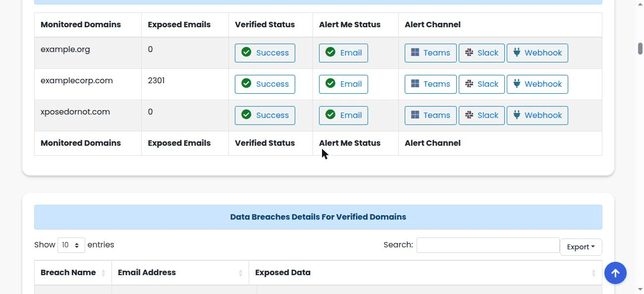644x294 pixels.
Task: Select the examplecorp.com domain cell
Action: tap(88, 84)
